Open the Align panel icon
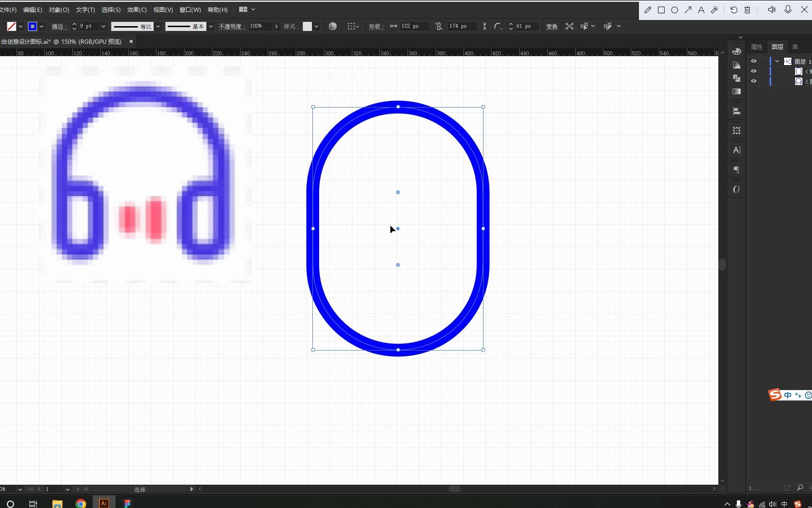 (736, 111)
